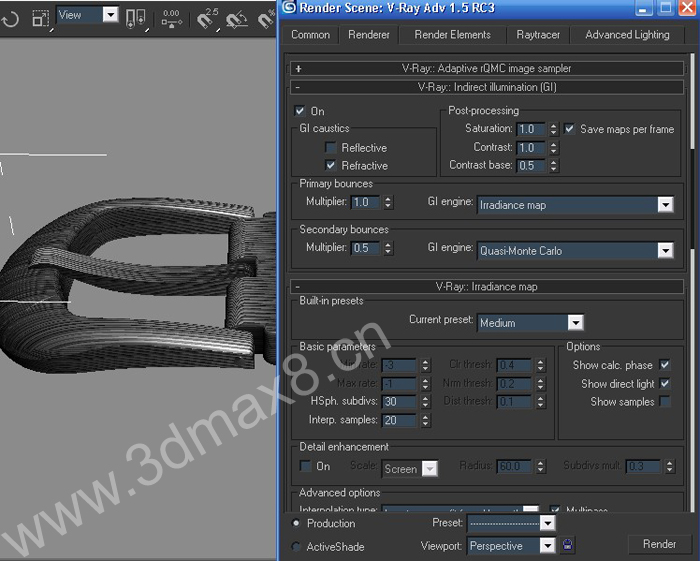Click the Contrast base value field
This screenshot has width=700, height=561.
click(530, 166)
